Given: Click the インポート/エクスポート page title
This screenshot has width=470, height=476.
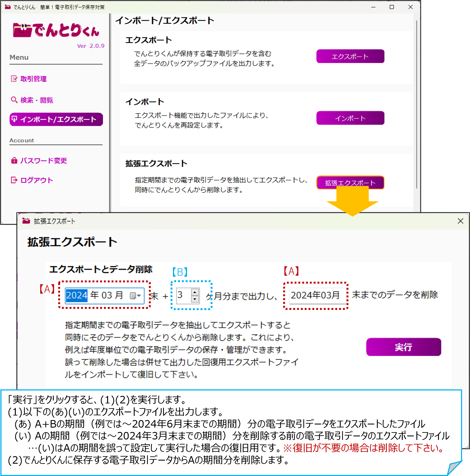Looking at the screenshot, I should coord(165,21).
